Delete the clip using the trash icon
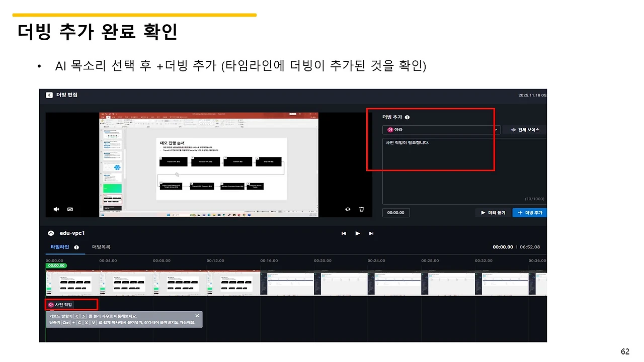Viewport: 644px width, 362px height. pos(362,209)
